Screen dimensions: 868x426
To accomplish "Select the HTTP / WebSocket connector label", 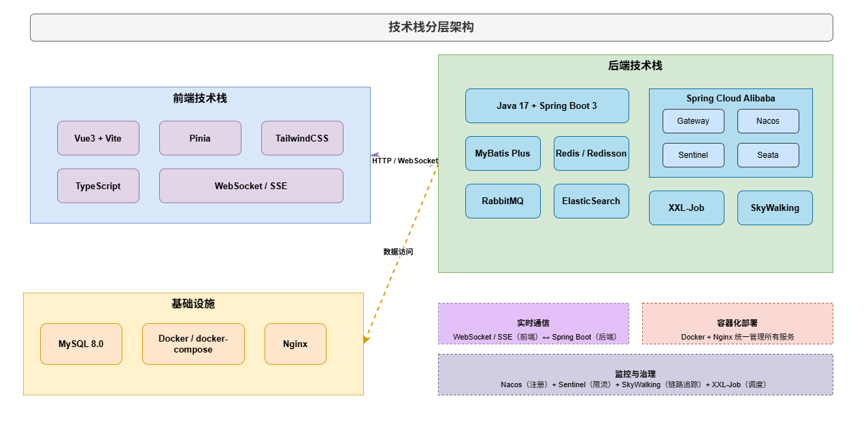I will coord(405,161).
